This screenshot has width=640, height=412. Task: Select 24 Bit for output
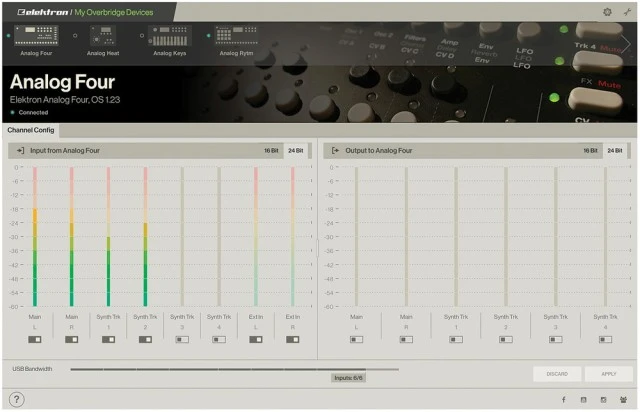coord(615,151)
